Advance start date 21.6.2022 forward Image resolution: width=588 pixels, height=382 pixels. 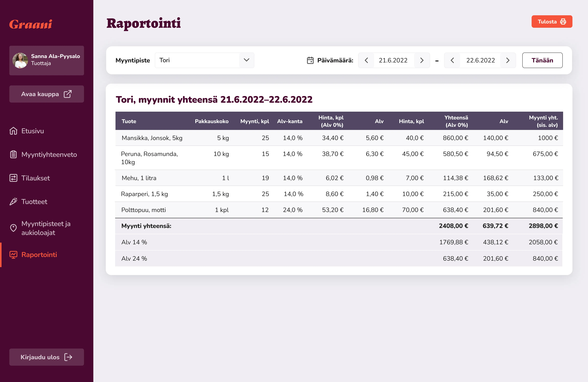click(422, 60)
